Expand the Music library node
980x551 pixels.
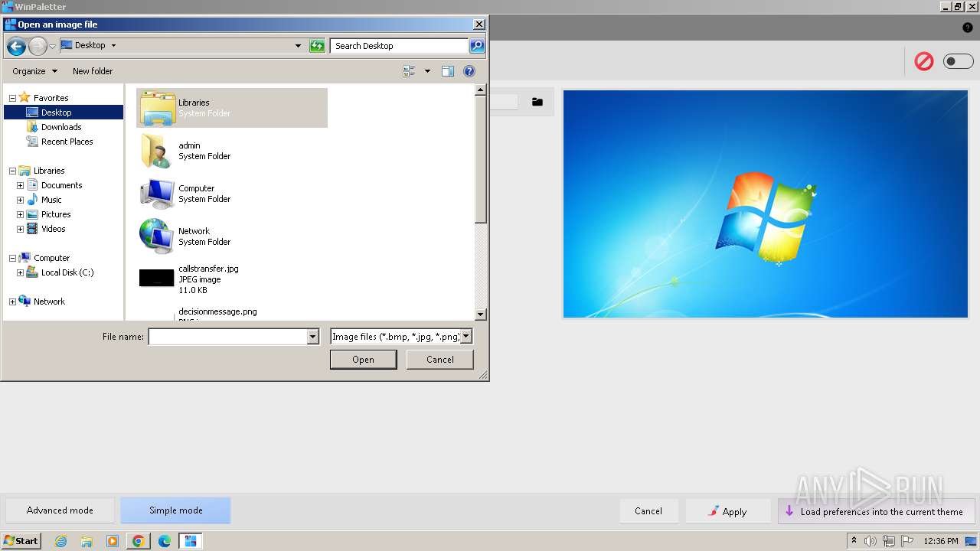[20, 200]
